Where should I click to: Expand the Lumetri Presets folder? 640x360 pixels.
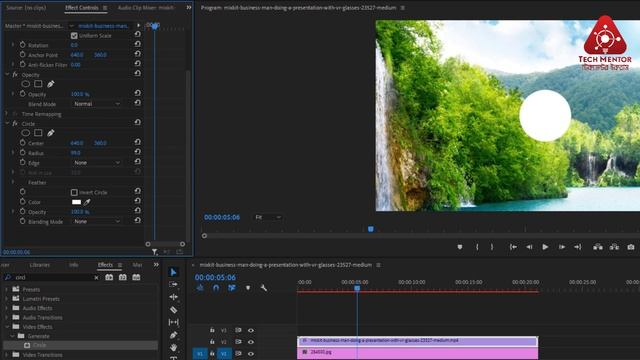[6, 298]
